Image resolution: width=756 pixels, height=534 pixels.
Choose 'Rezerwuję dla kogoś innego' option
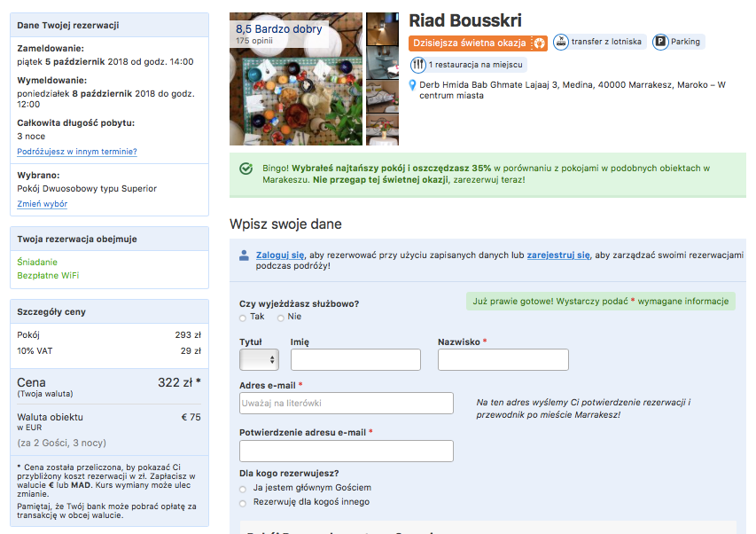[244, 503]
